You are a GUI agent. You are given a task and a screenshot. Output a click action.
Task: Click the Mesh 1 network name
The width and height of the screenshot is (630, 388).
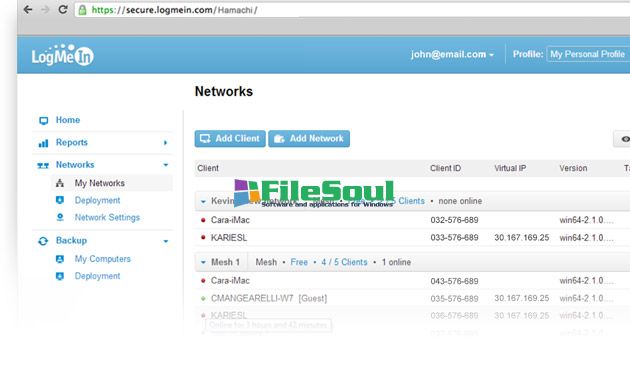[225, 262]
